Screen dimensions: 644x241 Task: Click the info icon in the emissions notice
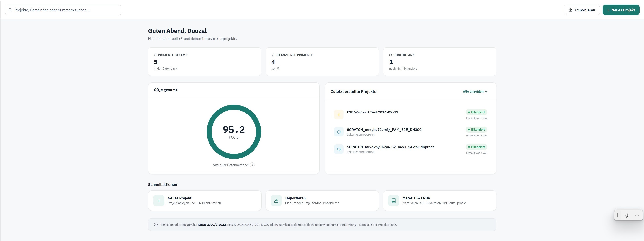[156, 225]
